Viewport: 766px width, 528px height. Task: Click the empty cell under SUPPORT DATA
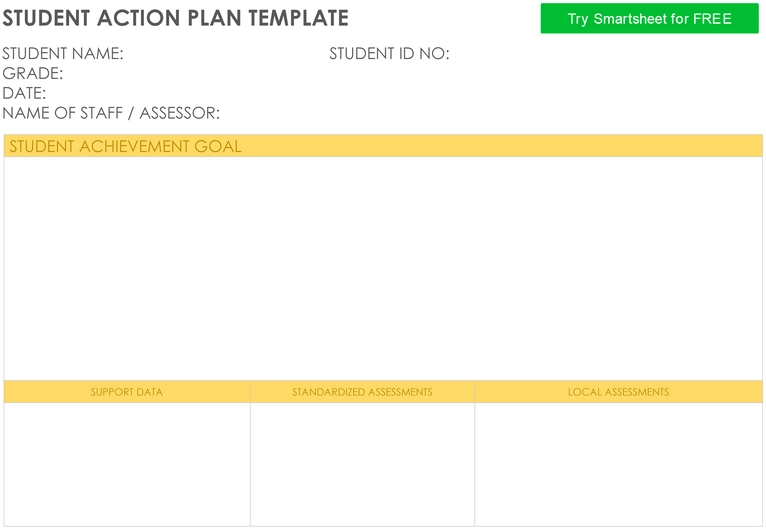click(x=127, y=464)
